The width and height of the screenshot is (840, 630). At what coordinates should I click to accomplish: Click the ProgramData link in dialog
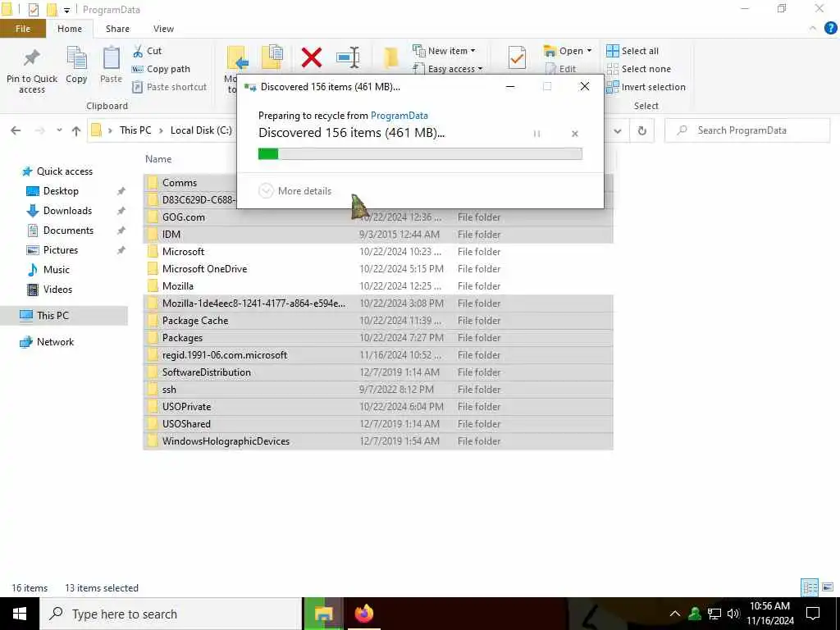pos(399,116)
